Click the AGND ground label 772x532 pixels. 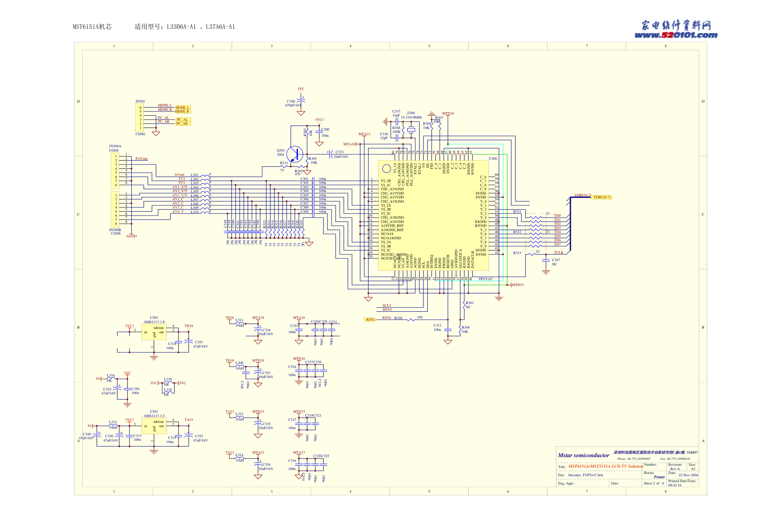(131, 236)
